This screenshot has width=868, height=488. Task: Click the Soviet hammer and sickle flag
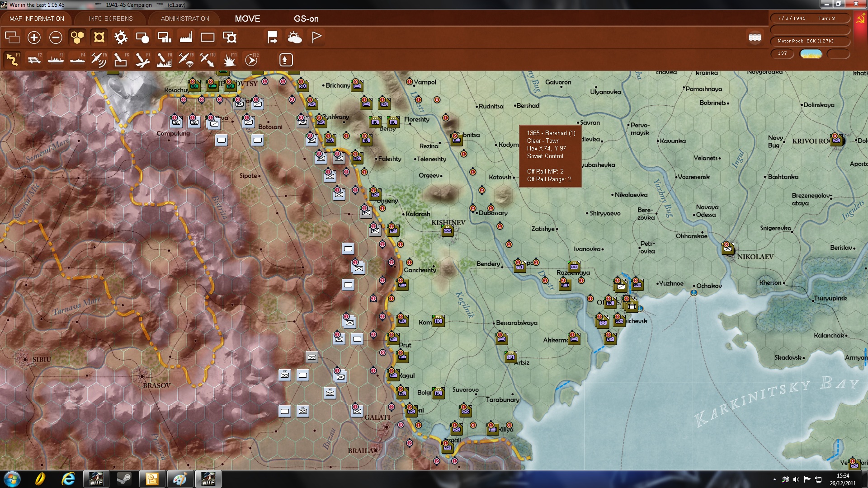(x=860, y=19)
